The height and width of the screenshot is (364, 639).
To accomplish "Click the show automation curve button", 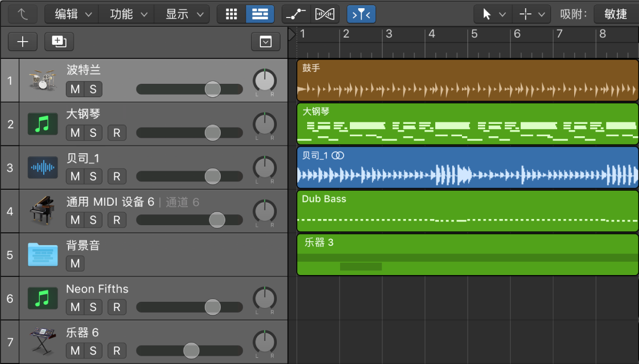I will point(296,14).
